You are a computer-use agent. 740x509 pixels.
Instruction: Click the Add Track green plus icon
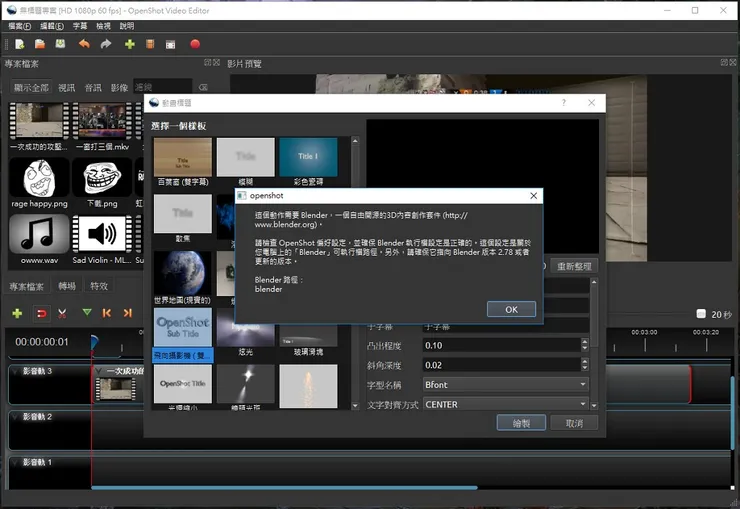(17, 313)
